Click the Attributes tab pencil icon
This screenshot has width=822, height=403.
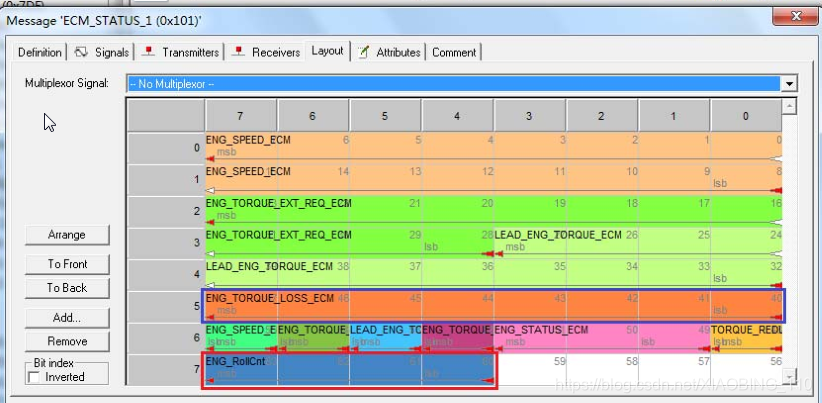point(363,52)
